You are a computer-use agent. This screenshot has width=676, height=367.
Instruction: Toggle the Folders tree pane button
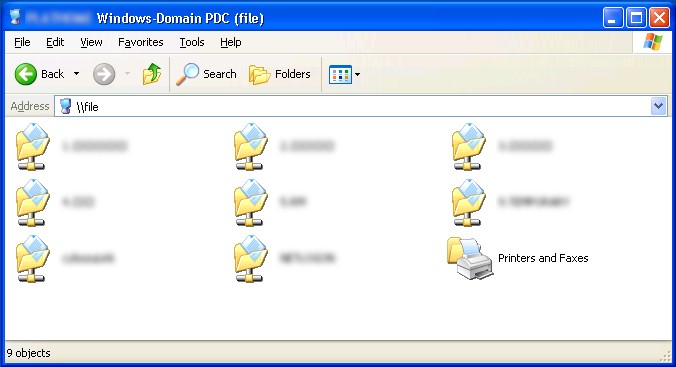pos(279,74)
